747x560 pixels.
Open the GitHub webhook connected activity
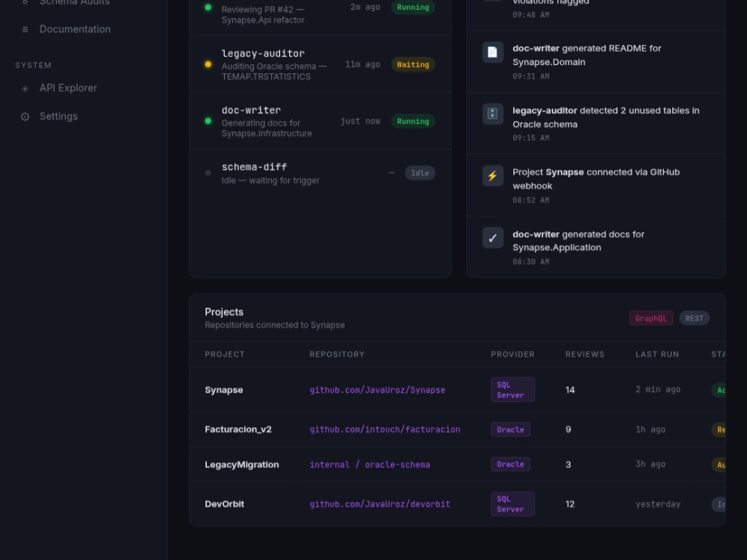(x=596, y=185)
